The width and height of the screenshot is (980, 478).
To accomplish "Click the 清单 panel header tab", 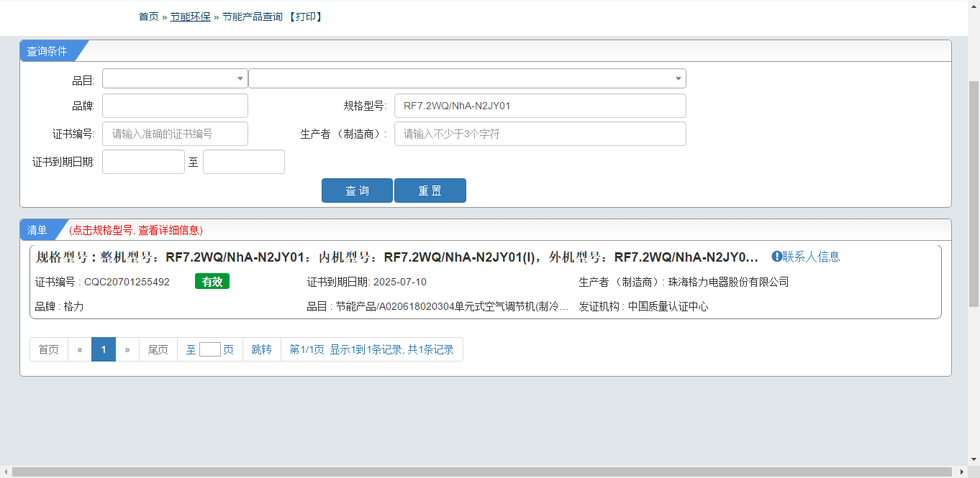I will 37,230.
